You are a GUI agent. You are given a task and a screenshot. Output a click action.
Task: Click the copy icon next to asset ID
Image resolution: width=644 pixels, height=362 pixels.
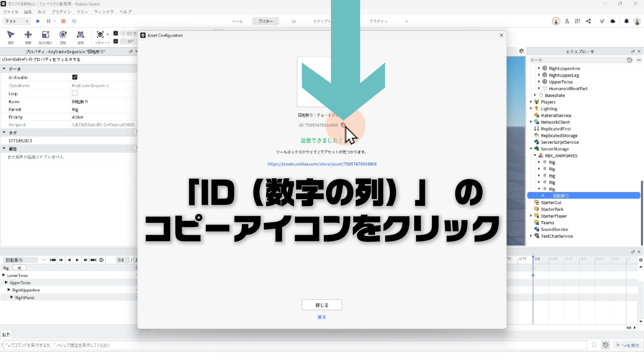click(x=343, y=125)
